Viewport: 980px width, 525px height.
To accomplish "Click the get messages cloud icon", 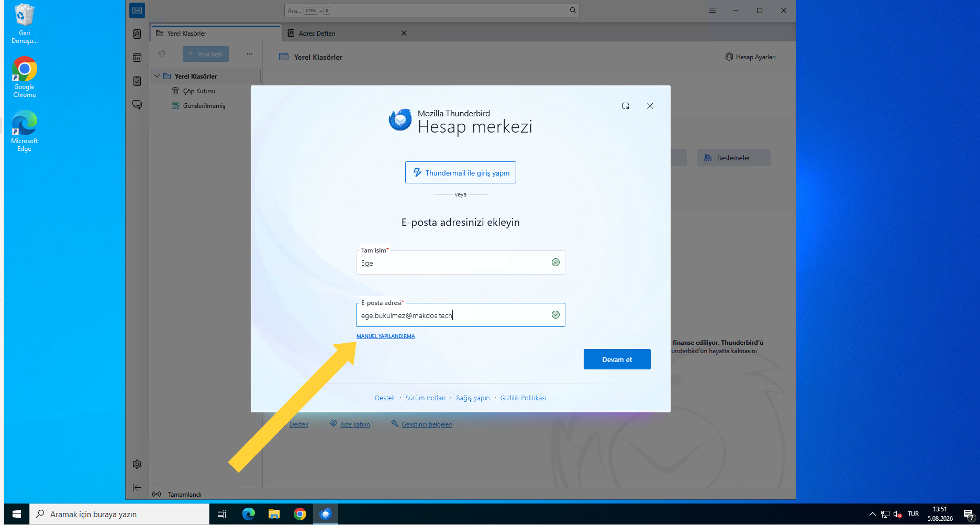I will coord(162,54).
